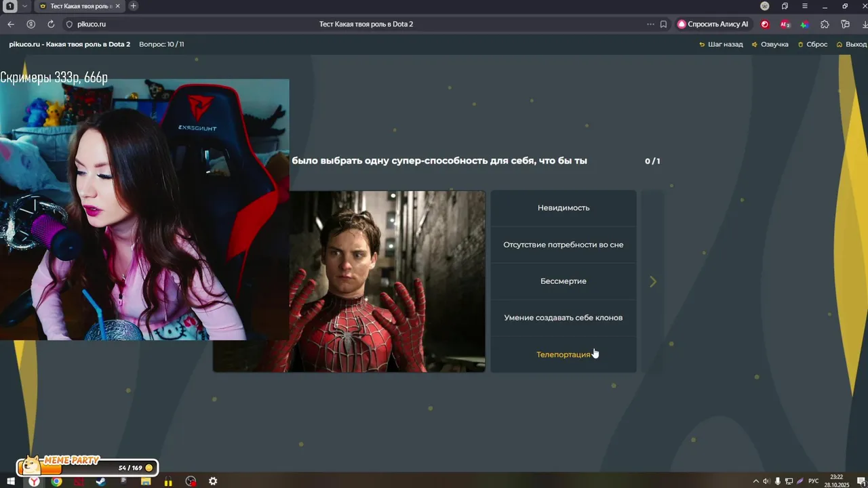Image resolution: width=868 pixels, height=488 pixels.
Task: Select Умение создавать себе клонов
Action: pos(564,318)
